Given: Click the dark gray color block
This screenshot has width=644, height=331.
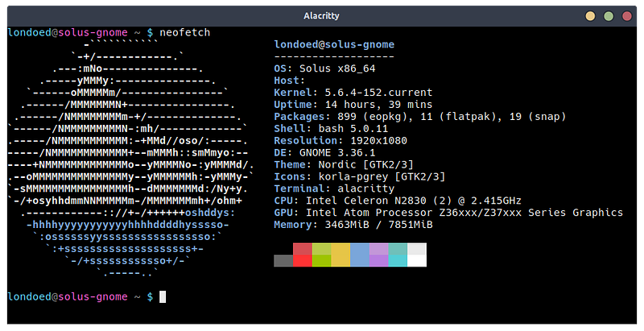Looking at the screenshot, I should click(283, 261).
